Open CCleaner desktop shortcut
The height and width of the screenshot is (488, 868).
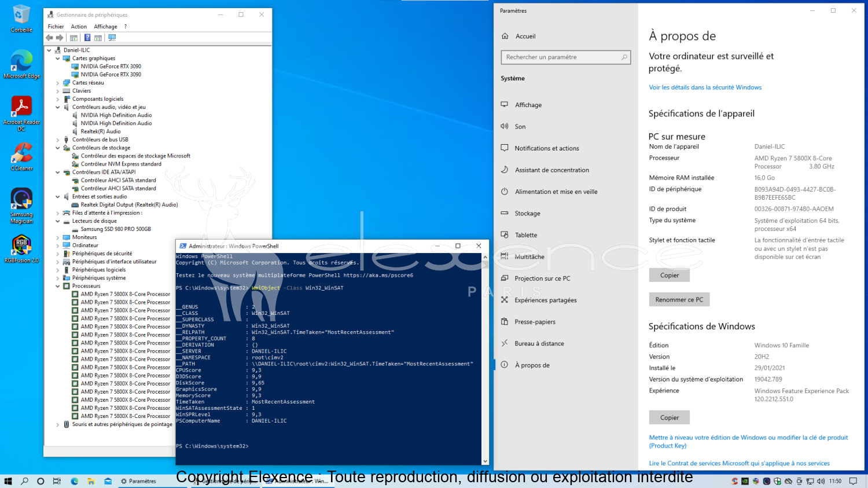21,156
